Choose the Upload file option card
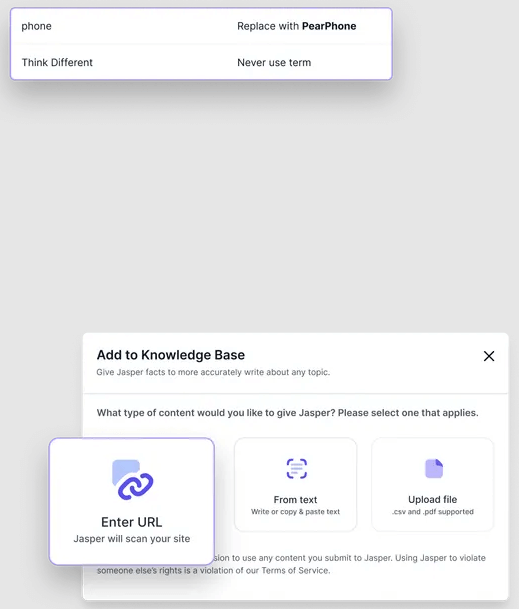Screen dimensions: 519x609 click(x=432, y=484)
